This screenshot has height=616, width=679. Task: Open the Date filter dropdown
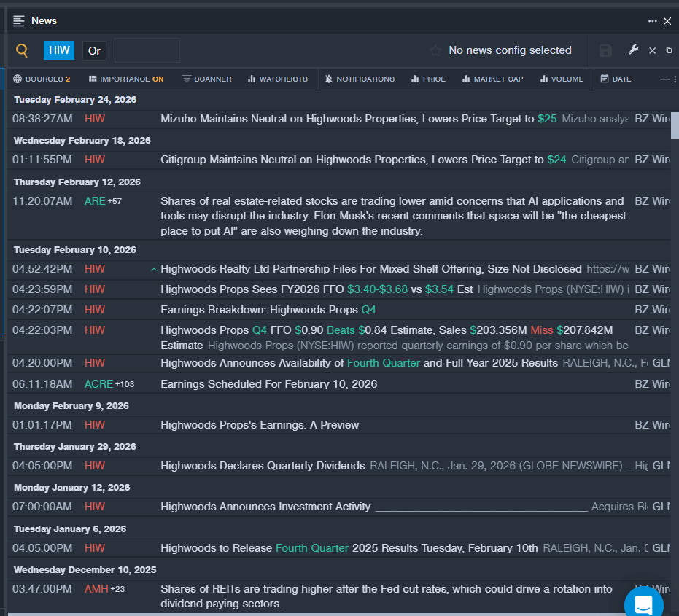point(616,79)
